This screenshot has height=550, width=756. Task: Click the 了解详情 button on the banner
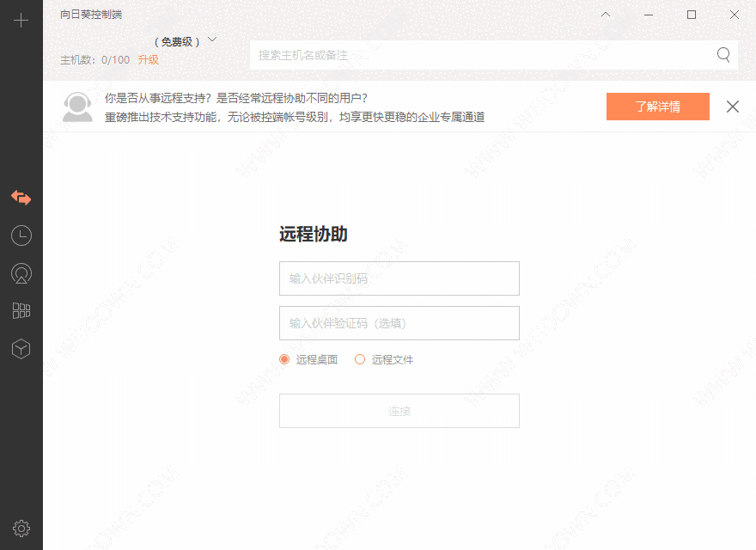coord(657,107)
